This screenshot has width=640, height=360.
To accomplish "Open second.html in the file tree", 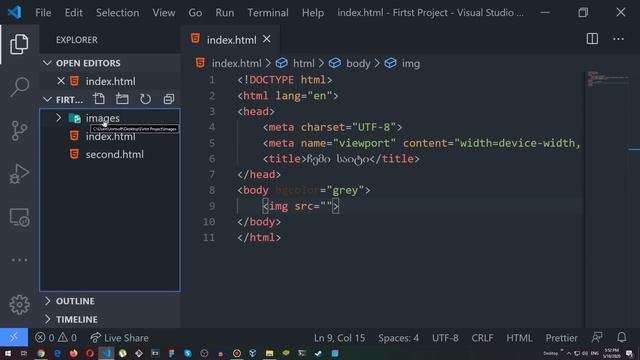I will pos(114,154).
